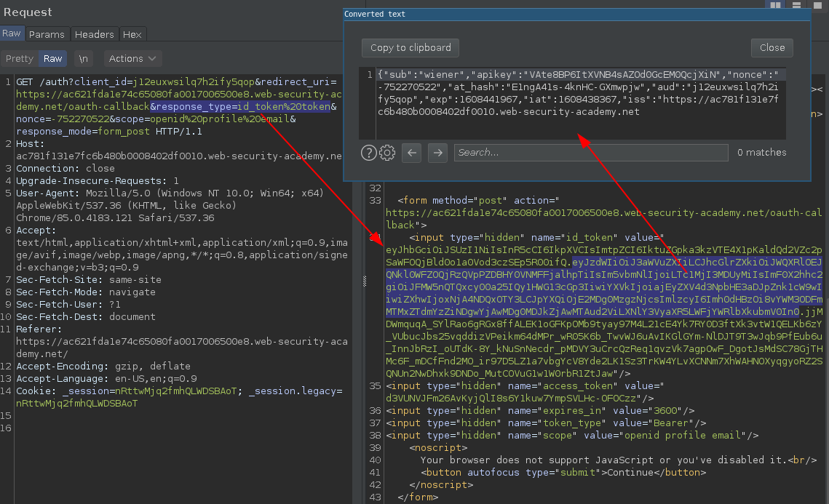Click the "Upgrade-Insecure-Requests: 1" header
This screenshot has height=504, width=829.
pos(98,180)
